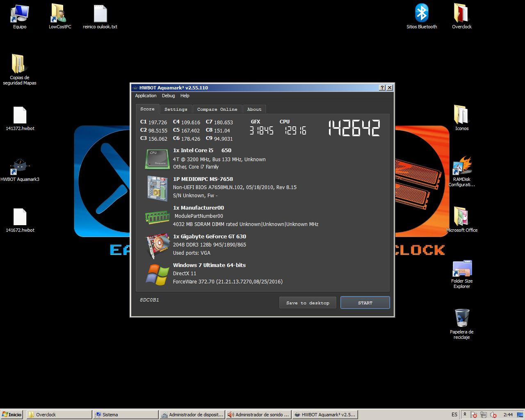The width and height of the screenshot is (525, 420).
Task: Click the C7 value 180.653
Action: coord(224,122)
